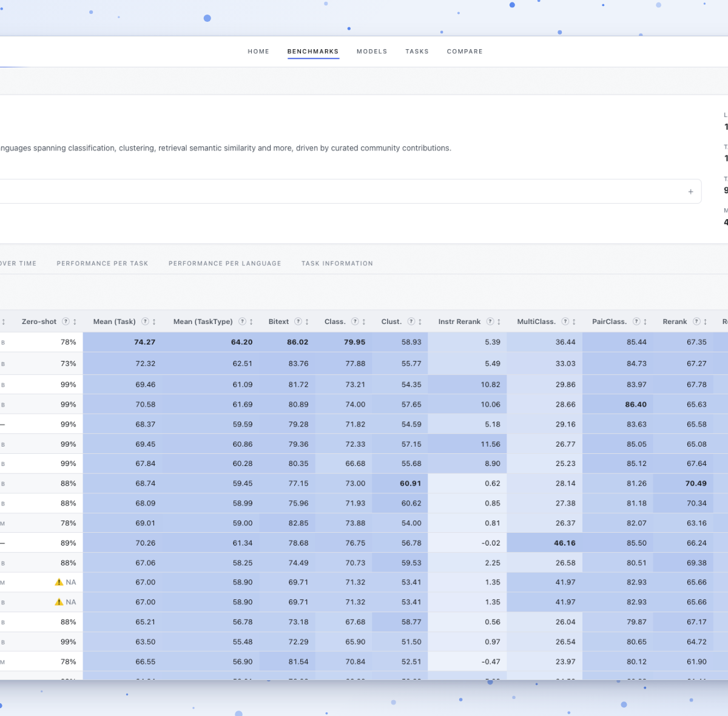The height and width of the screenshot is (716, 728).
Task: Sort by Clust. column arrow
Action: (420, 322)
